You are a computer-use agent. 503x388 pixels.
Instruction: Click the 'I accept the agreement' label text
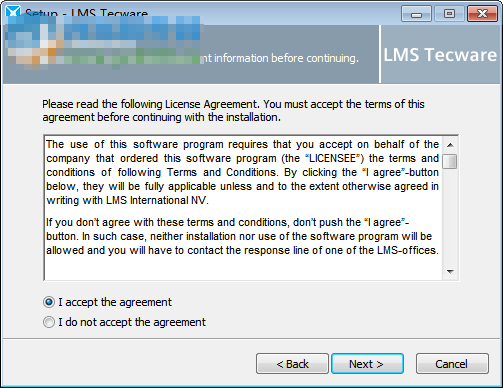point(115,302)
